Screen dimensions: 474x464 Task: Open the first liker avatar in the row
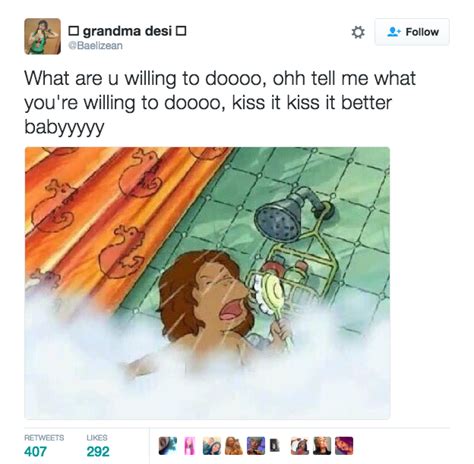[167, 446]
